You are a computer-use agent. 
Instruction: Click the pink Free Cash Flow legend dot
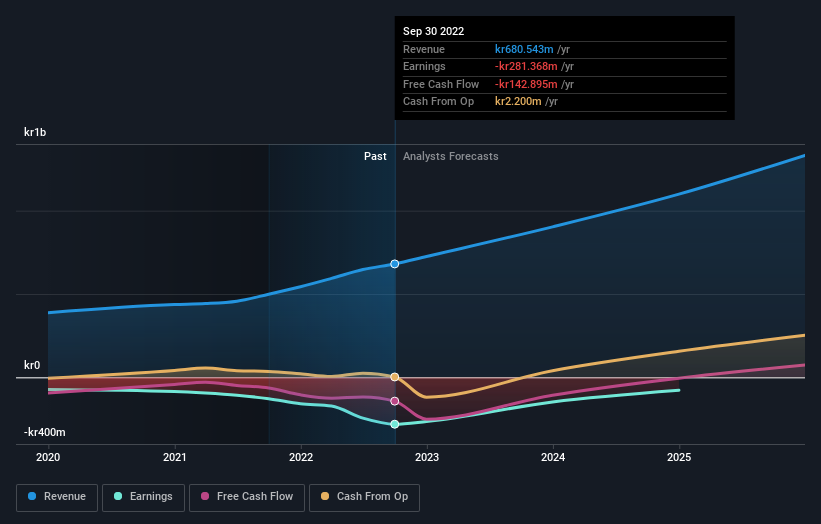pos(205,496)
